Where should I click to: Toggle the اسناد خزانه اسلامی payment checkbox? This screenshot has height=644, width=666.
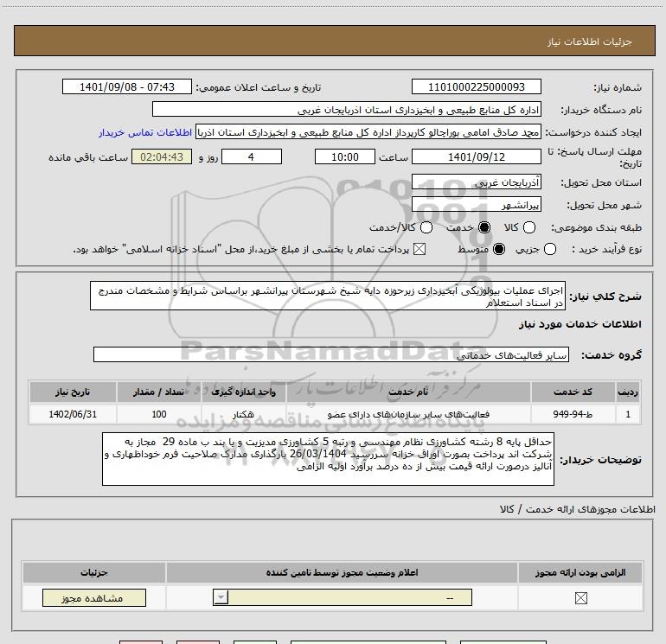point(419,249)
